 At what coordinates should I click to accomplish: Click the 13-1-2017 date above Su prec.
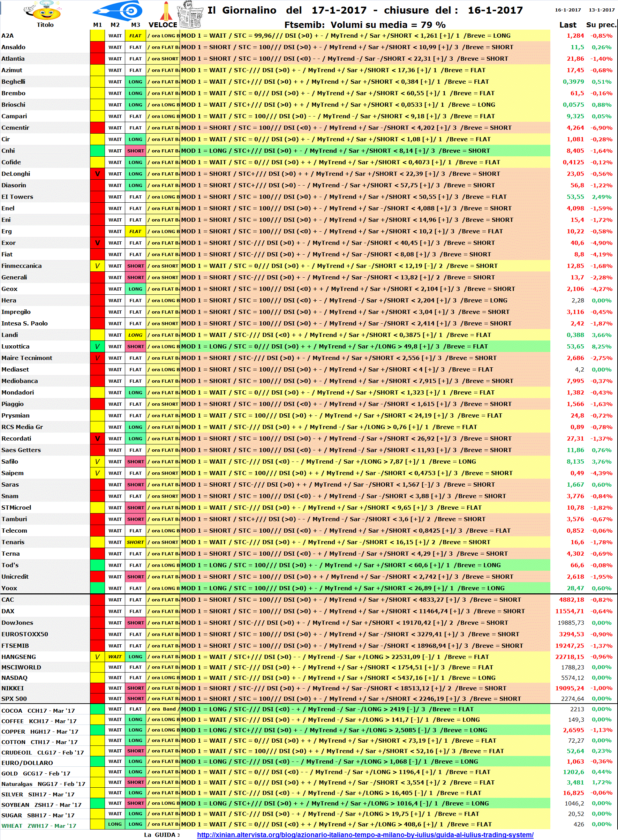tap(602, 10)
